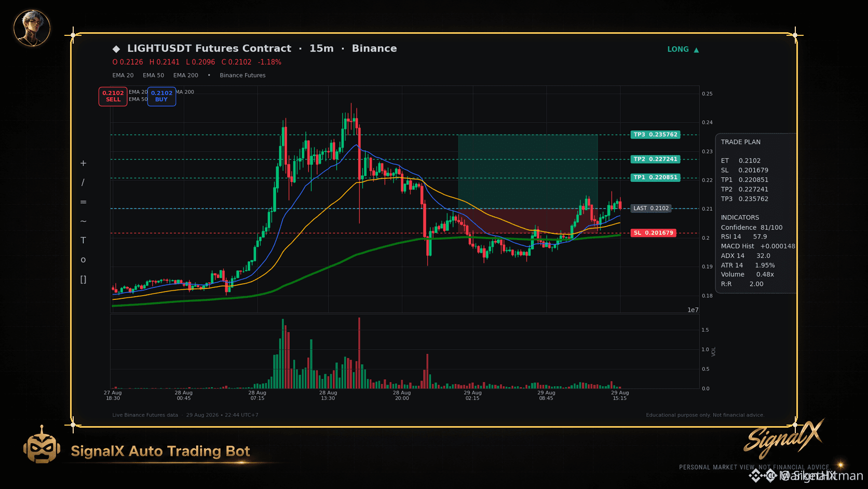
Task: Click the MACD Hist +0.000148 row
Action: tap(758, 246)
